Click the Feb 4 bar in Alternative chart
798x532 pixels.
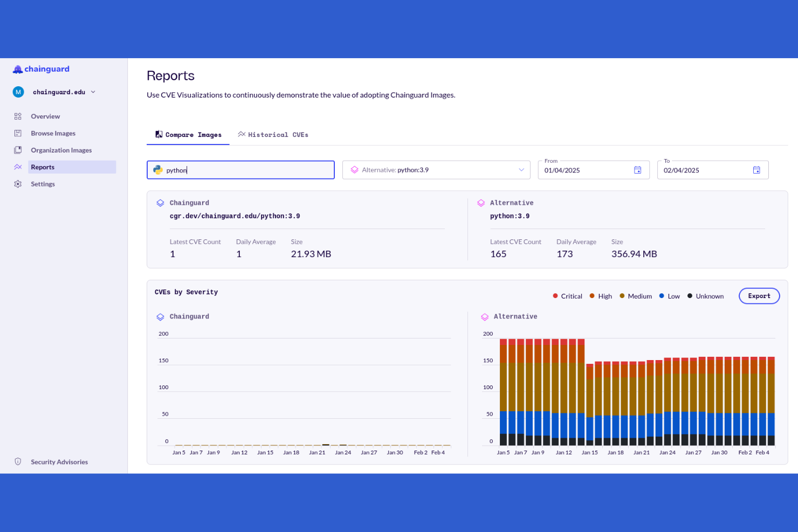tap(762, 401)
